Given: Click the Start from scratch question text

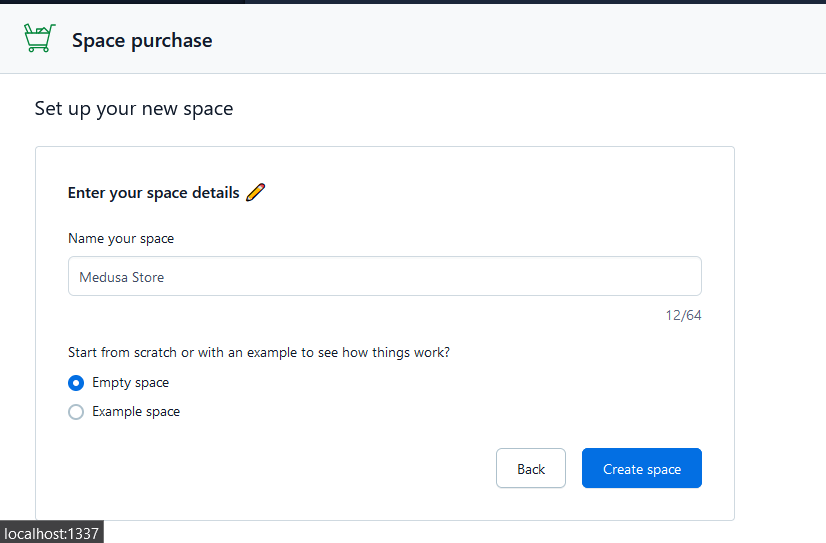Looking at the screenshot, I should pos(259,352).
